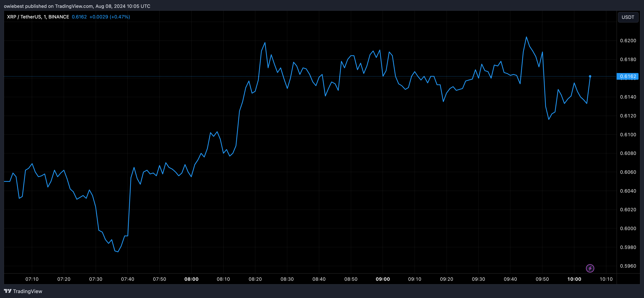Image resolution: width=644 pixels, height=298 pixels.
Task: Click the 07:50 time axis label
Action: coord(160,279)
